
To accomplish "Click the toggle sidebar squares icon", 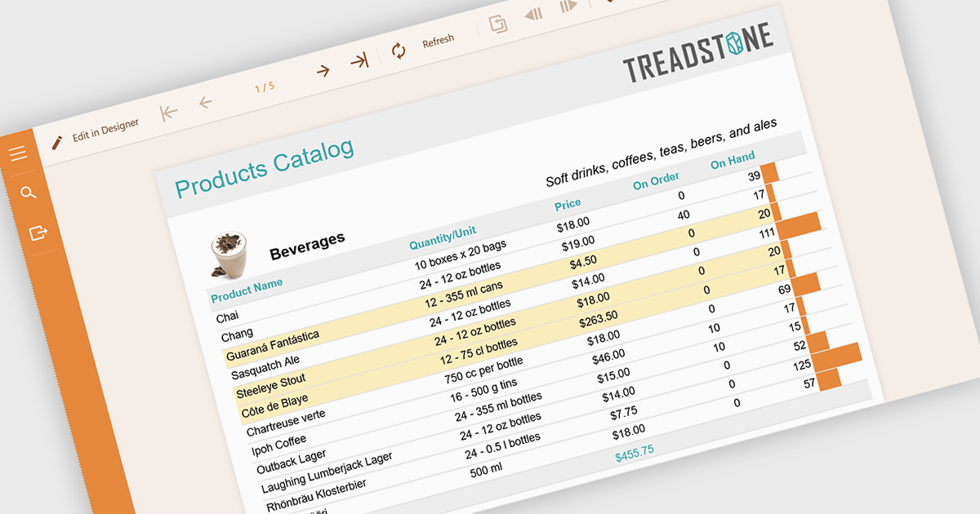I will 497,24.
